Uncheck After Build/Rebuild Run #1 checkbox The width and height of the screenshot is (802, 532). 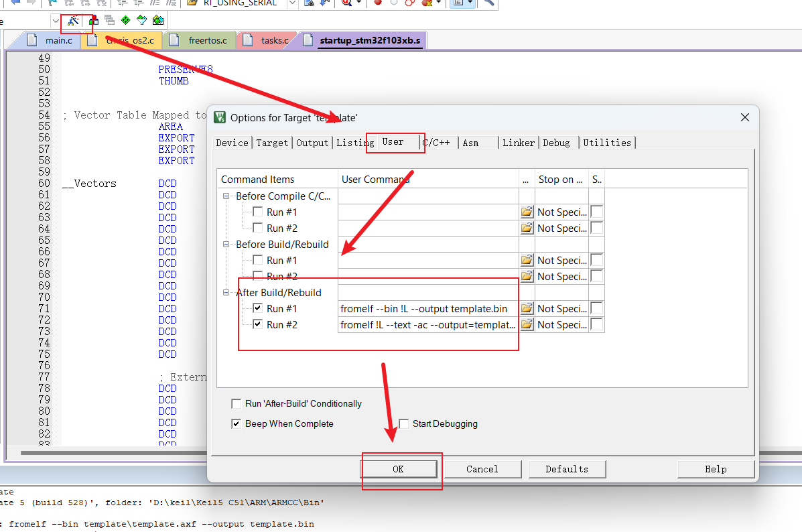point(258,308)
